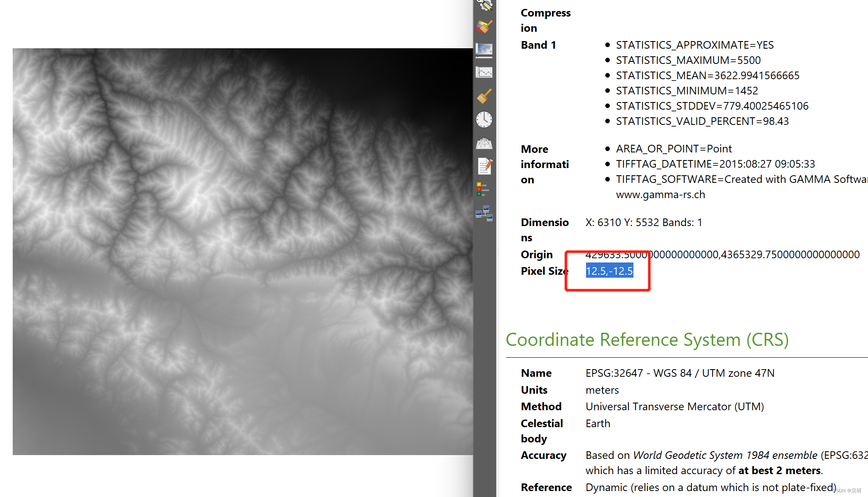Select the Band 1 statistics section label
The width and height of the screenshot is (868, 497).
(538, 45)
